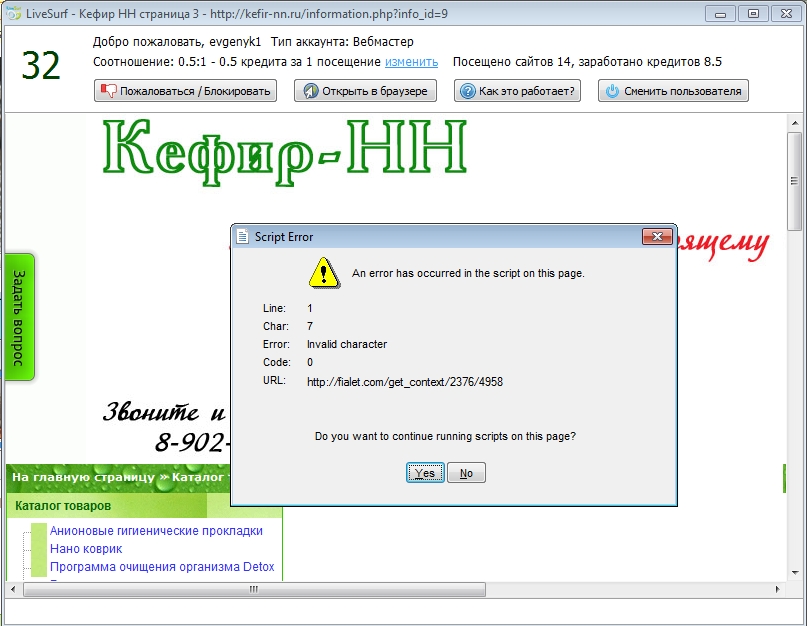Click the изменить link
This screenshot has height=626, width=807.
point(411,62)
